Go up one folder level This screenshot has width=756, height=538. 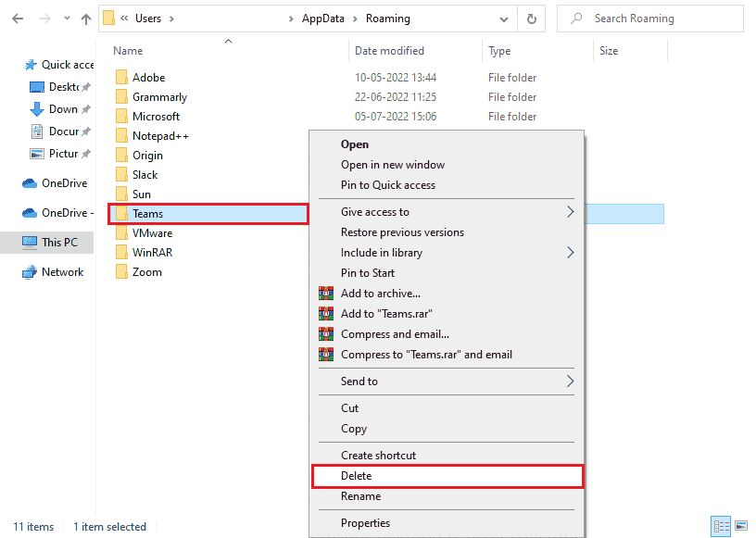pos(86,19)
